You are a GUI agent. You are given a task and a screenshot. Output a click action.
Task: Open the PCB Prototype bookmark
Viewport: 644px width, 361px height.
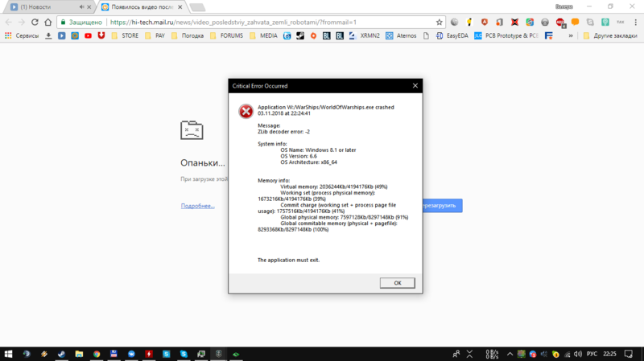pos(506,35)
